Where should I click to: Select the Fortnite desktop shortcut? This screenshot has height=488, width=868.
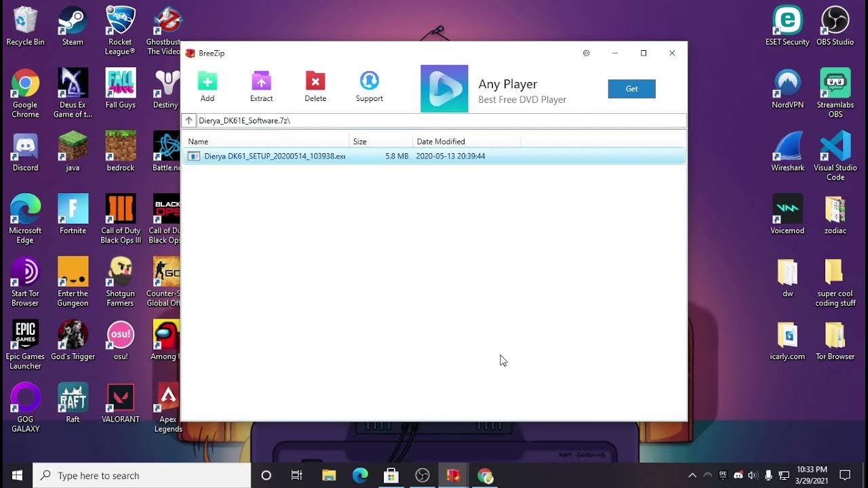pyautogui.click(x=73, y=215)
